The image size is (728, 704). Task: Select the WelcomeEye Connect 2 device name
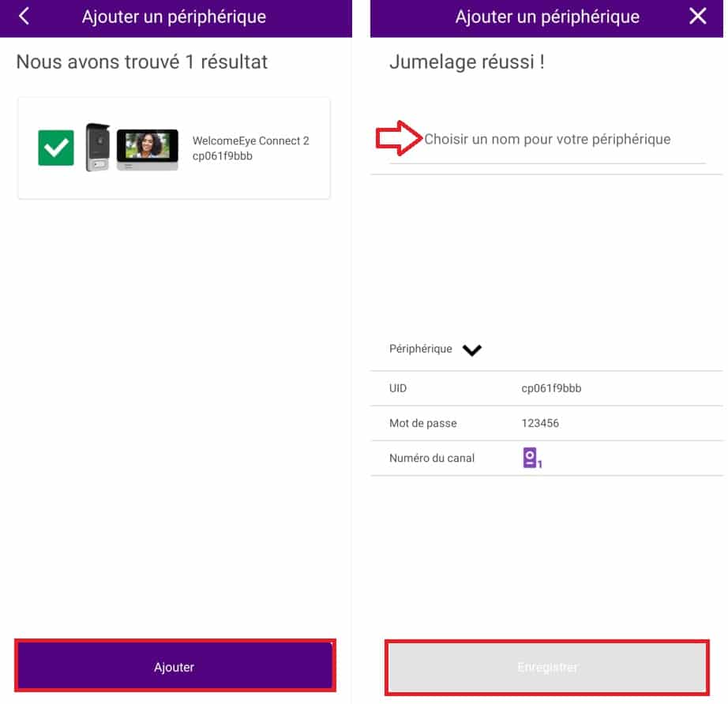tap(251, 140)
